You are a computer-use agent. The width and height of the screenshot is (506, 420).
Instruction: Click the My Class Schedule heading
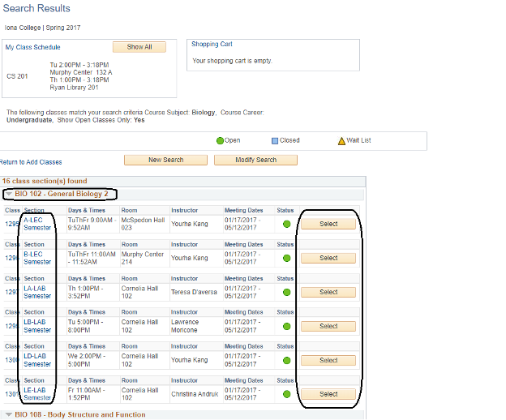32,47
